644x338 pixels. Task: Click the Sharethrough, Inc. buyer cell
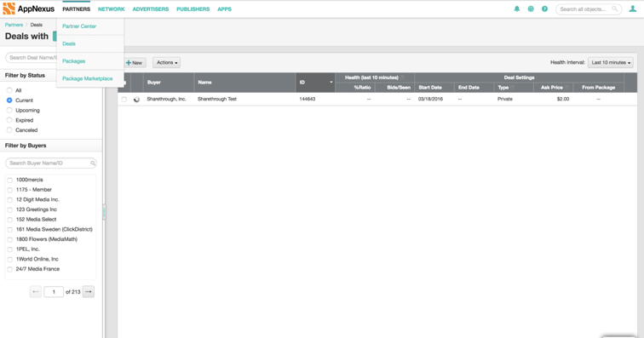coord(166,99)
